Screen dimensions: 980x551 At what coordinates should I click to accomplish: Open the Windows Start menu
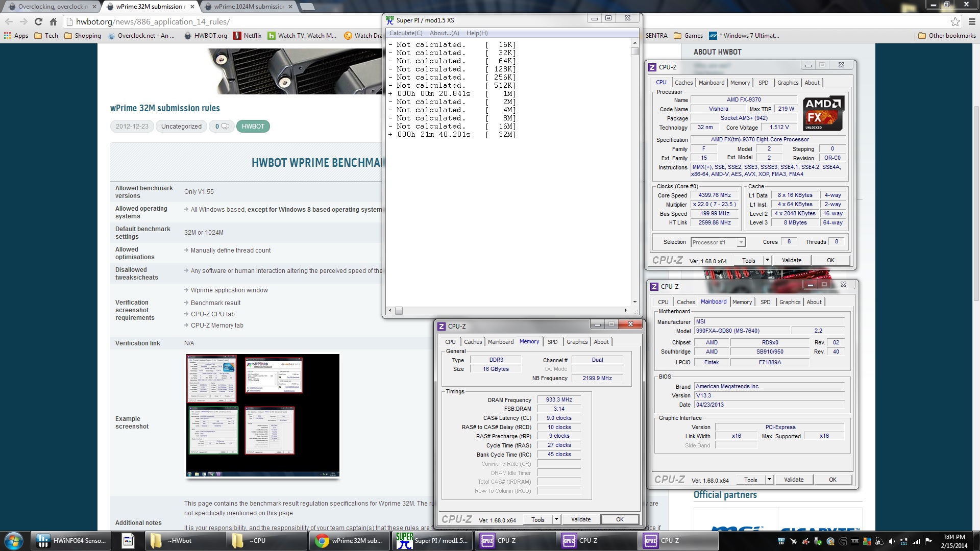pyautogui.click(x=14, y=541)
